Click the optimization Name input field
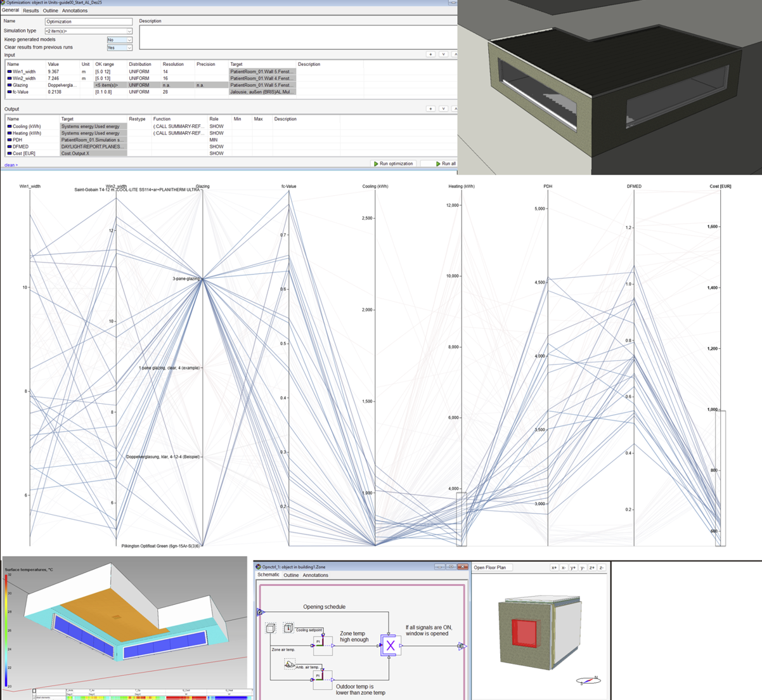Viewport: 762px width, 700px height. (89, 22)
